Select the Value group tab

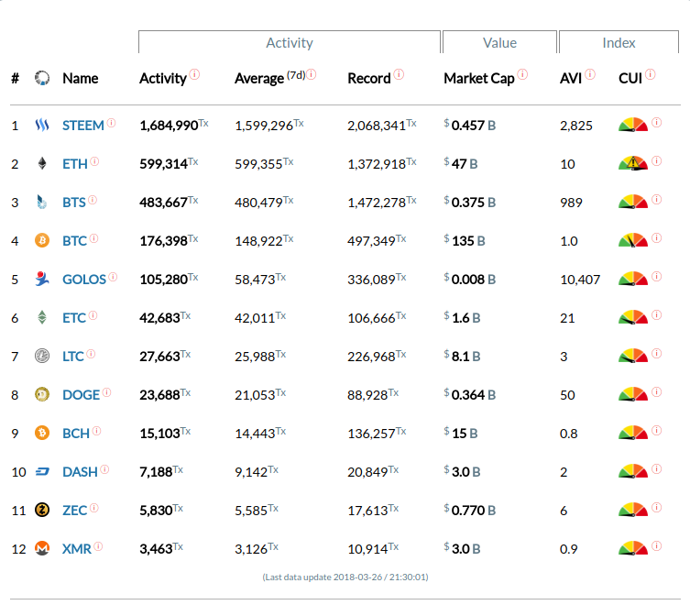(x=499, y=42)
